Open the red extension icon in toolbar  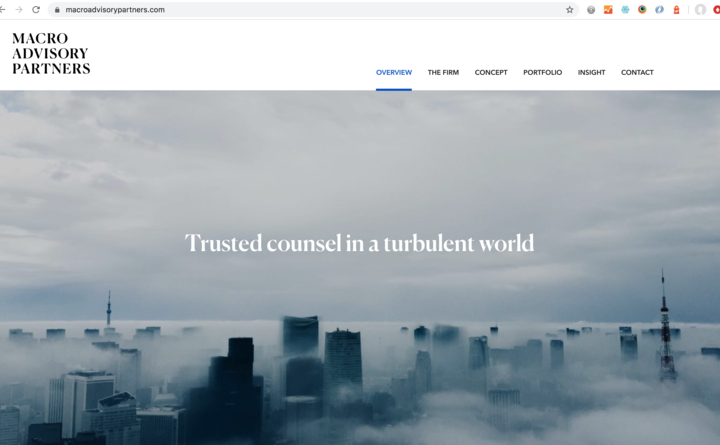676,9
